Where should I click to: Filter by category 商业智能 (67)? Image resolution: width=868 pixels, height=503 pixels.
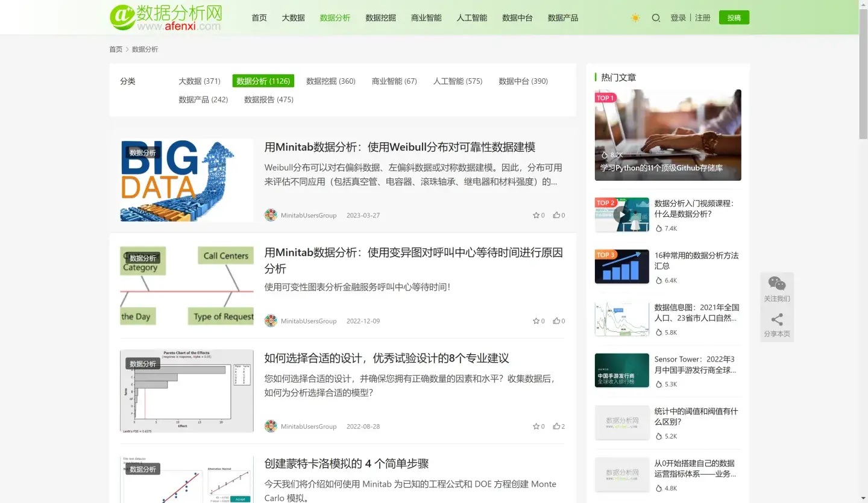394,81
